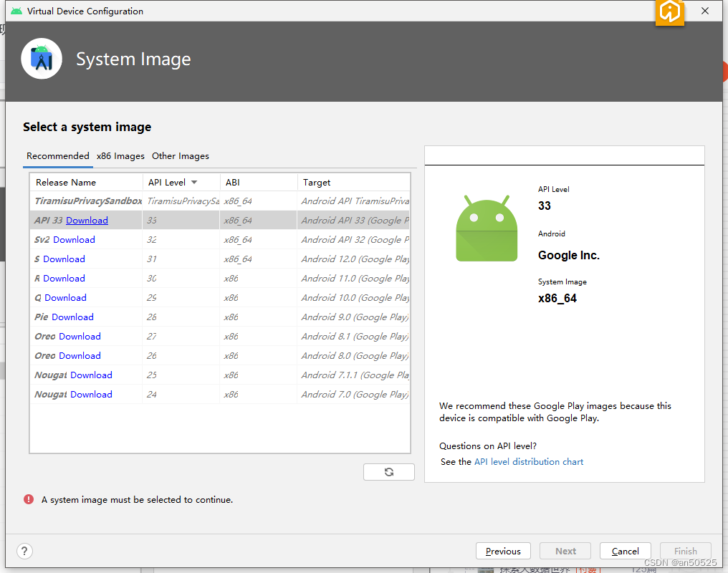Cancel the Virtual Device Configuration
Image resolution: width=728 pixels, height=573 pixels.
[x=625, y=551]
